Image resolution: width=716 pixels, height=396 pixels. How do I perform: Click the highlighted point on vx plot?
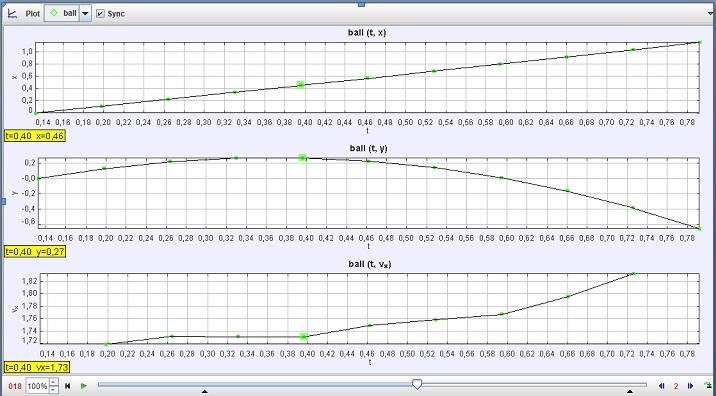tap(304, 337)
